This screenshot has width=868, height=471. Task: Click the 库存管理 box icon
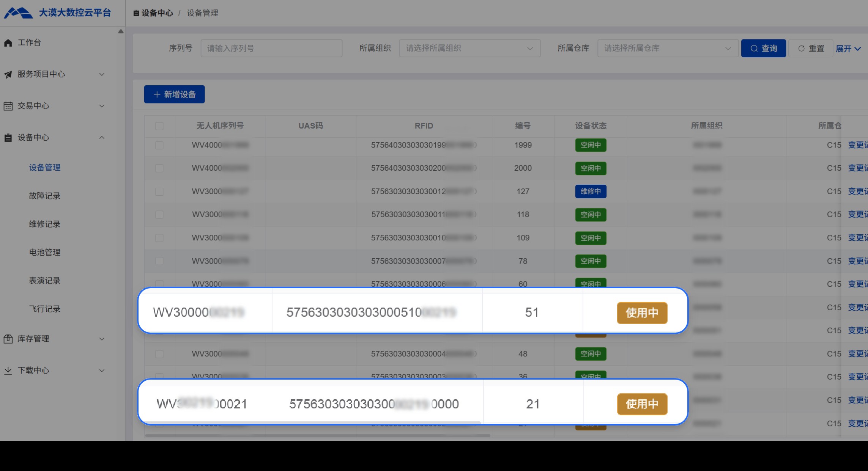coord(8,339)
